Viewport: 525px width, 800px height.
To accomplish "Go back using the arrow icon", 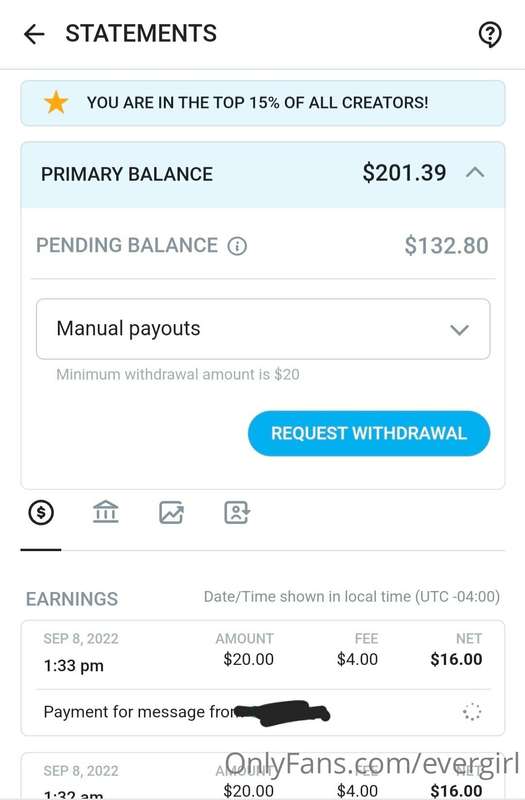I will [x=34, y=34].
